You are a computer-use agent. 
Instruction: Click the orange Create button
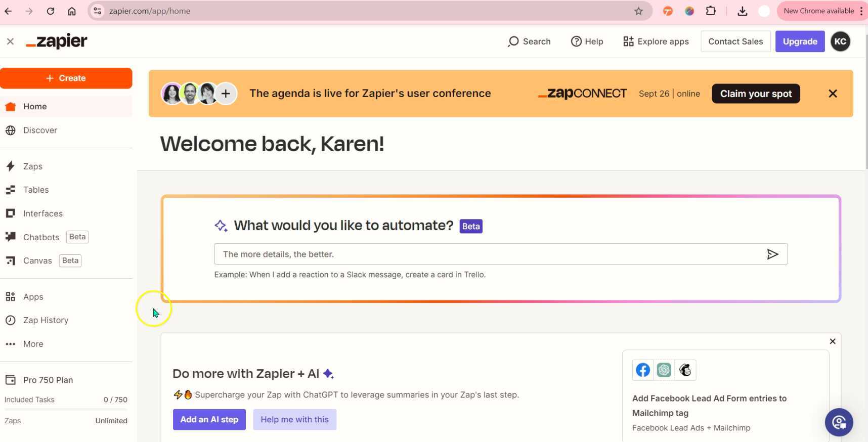click(66, 78)
